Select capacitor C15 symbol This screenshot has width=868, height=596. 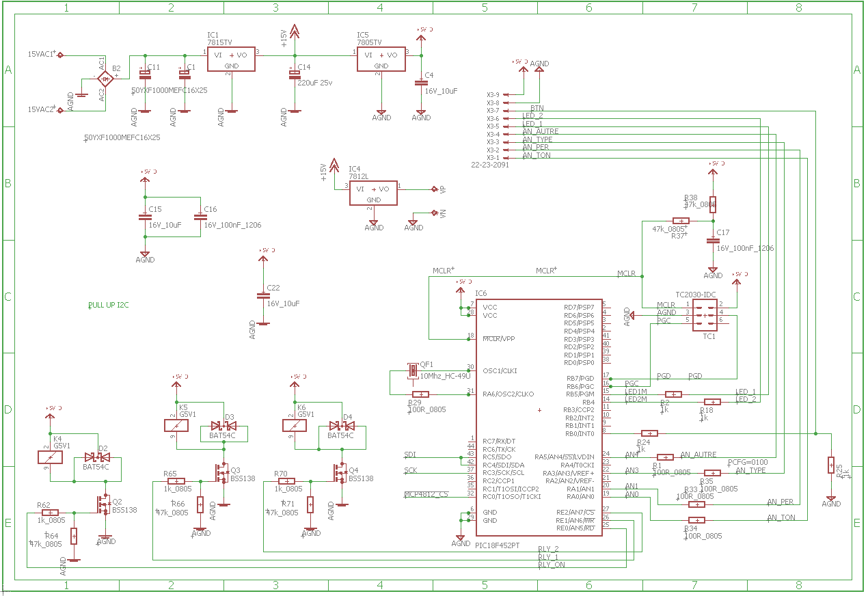[144, 217]
